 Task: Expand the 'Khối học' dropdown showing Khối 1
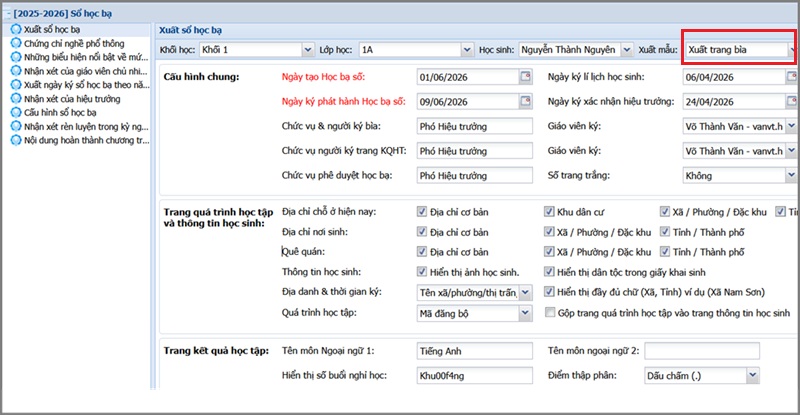308,50
